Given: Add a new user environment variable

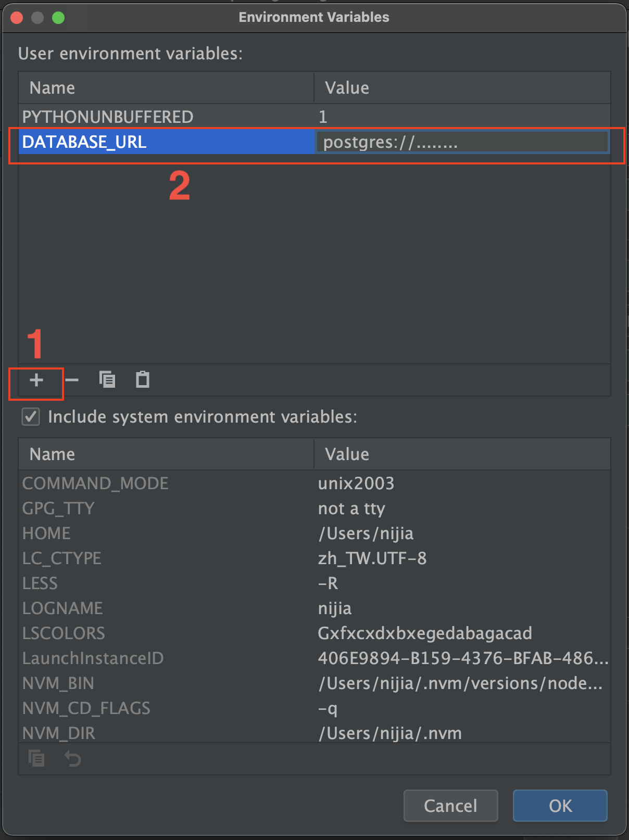Looking at the screenshot, I should 36,380.
